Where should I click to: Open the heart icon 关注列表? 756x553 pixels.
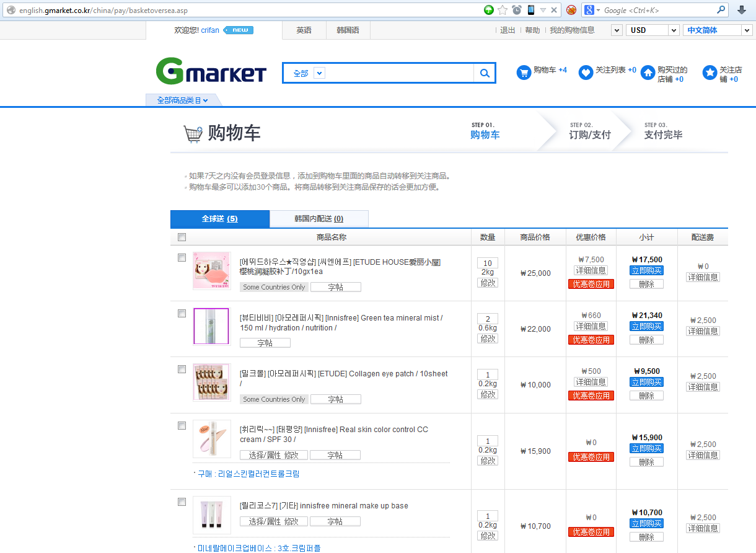(586, 73)
